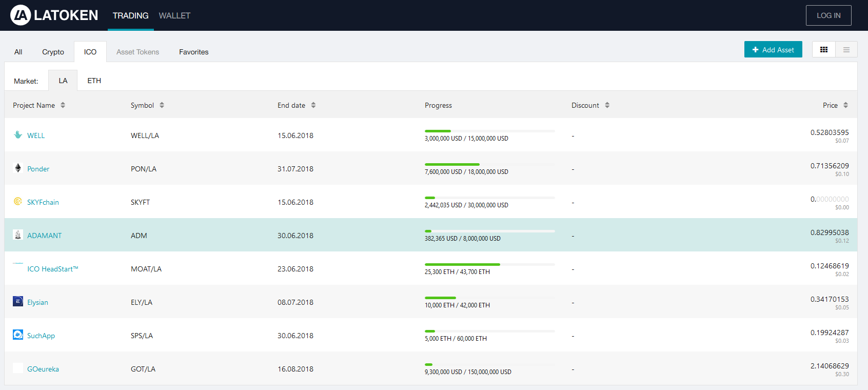Click the 5,000 ETH / 60,000 ETH text
868x390 pixels.
(x=456, y=339)
